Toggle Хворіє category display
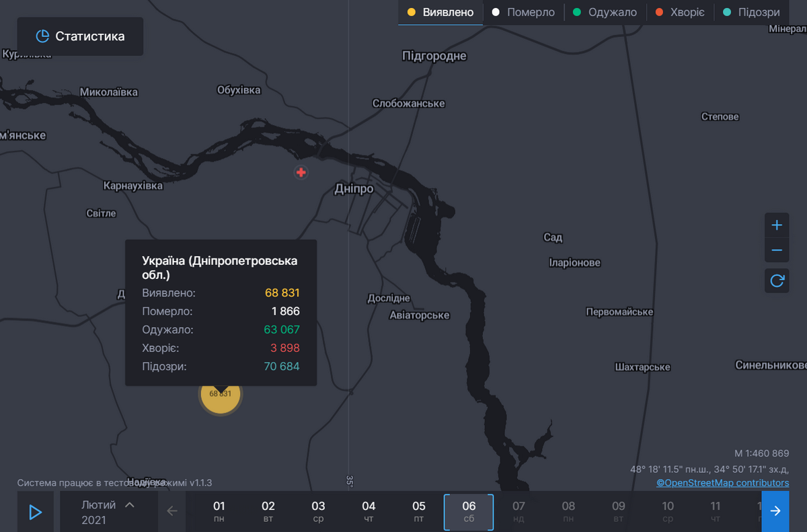The height and width of the screenshot is (532, 807). [x=679, y=13]
